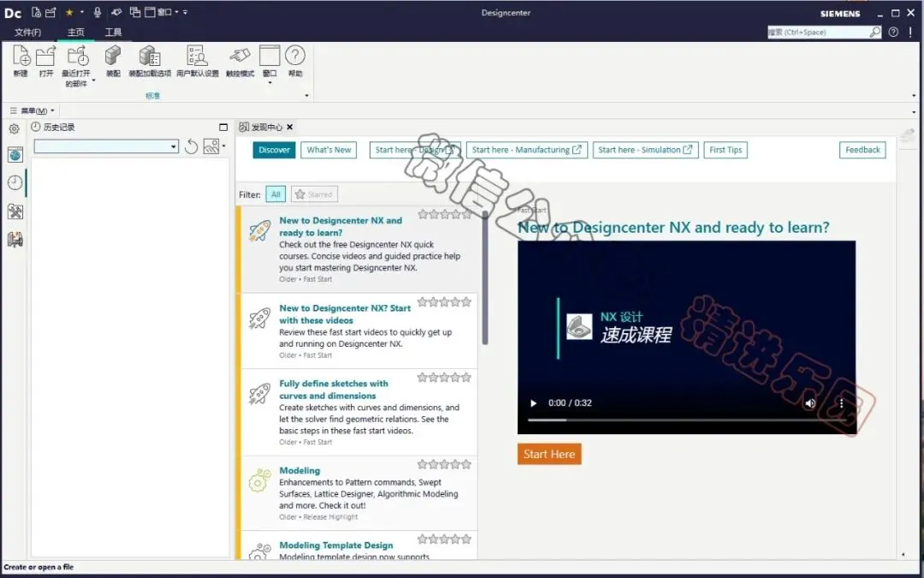Rate Modeling Template Design one star
924x578 pixels.
[x=423, y=539]
